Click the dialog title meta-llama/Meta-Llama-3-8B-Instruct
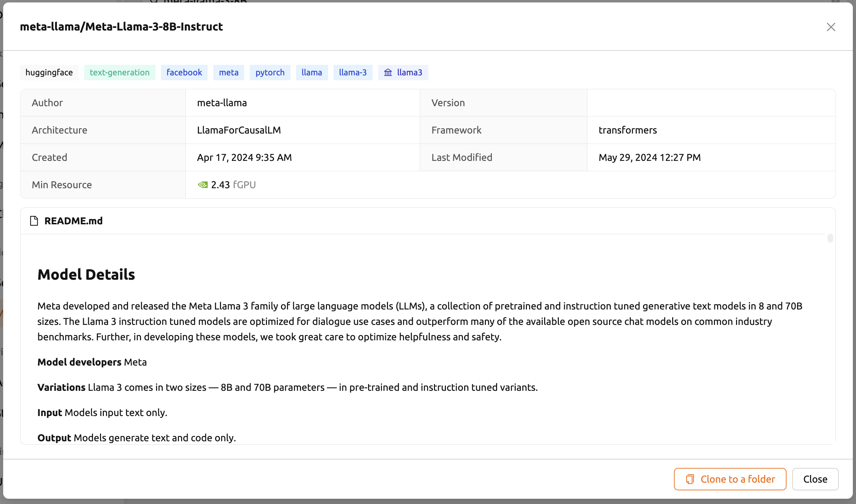This screenshot has height=504, width=856. pyautogui.click(x=121, y=27)
